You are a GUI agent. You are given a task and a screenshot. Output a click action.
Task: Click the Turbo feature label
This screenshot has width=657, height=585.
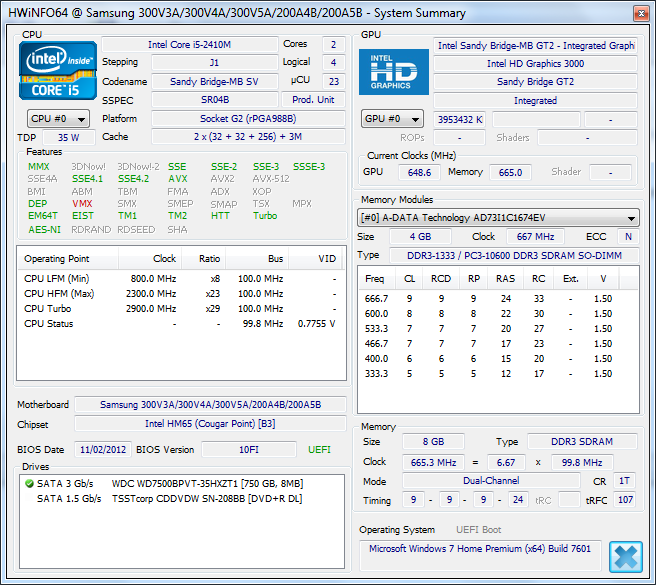click(265, 216)
